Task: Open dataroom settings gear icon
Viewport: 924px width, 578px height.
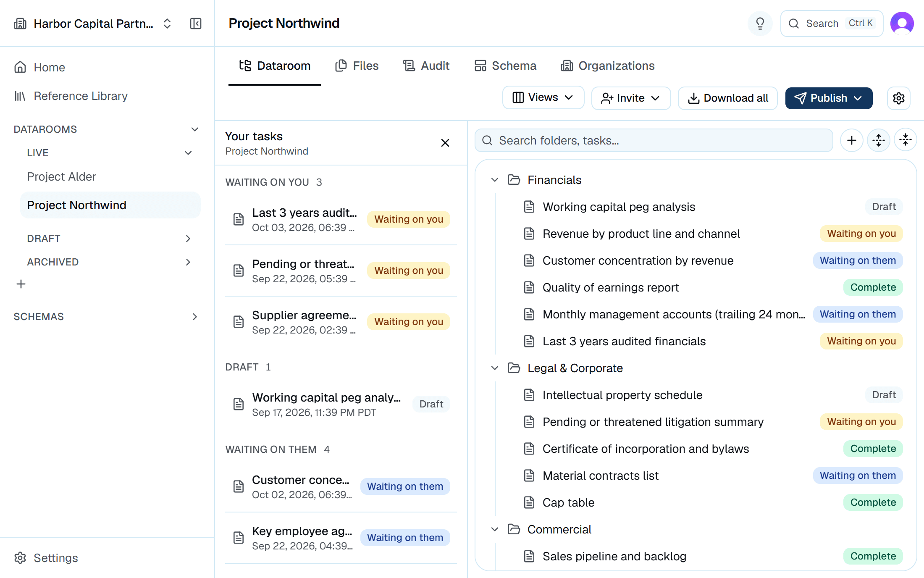Action: point(898,98)
